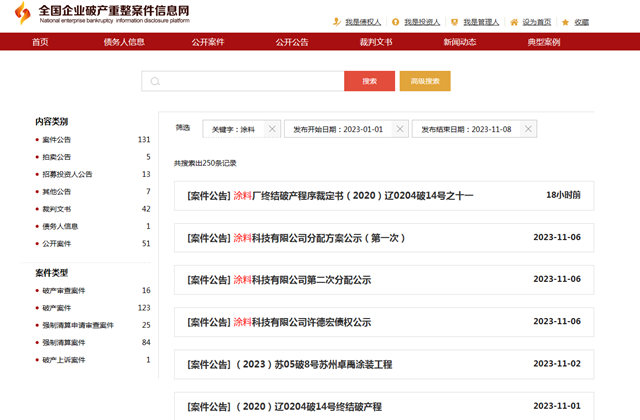
Task: Filter by 案件公告 content category
Action: 58,140
